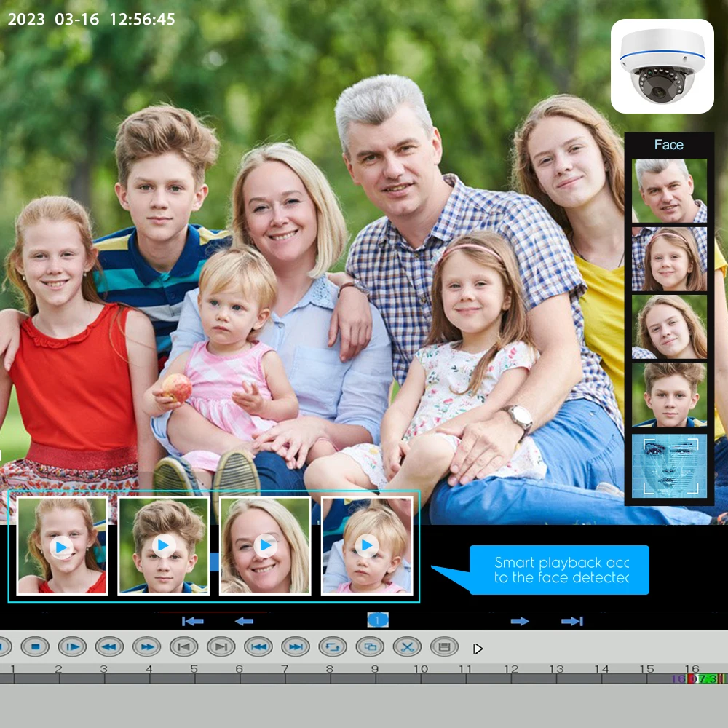Save the clip with the floppy disk icon
The image size is (728, 728).
coord(444,646)
